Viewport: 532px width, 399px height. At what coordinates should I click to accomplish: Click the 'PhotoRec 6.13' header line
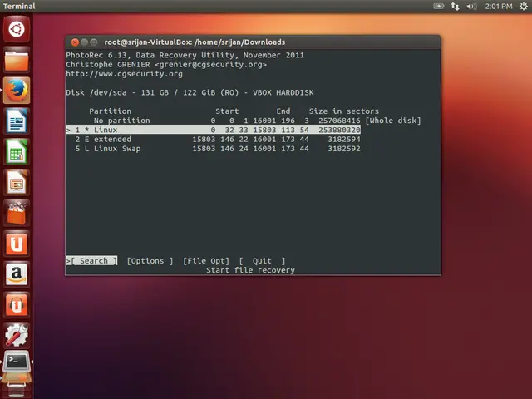[x=185, y=55]
